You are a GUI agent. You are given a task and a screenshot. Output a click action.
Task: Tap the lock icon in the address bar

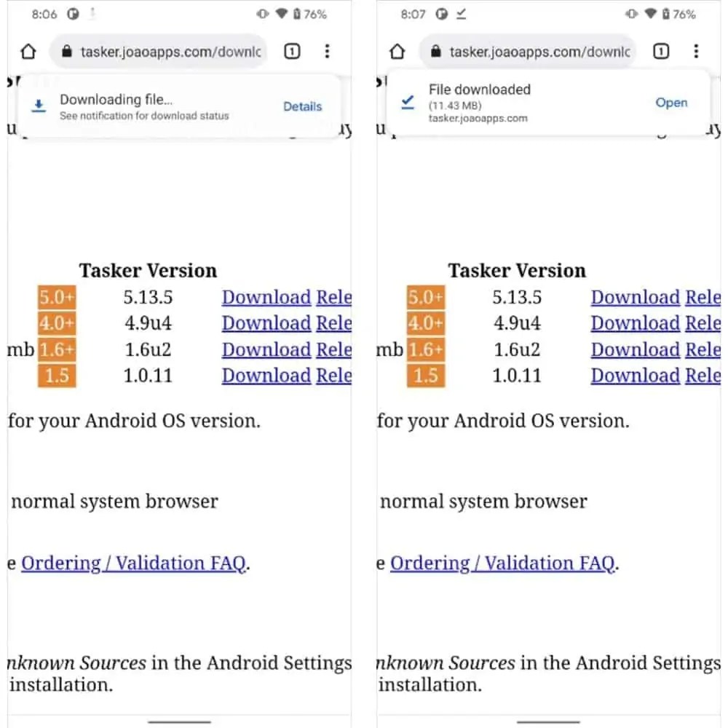coord(68,51)
